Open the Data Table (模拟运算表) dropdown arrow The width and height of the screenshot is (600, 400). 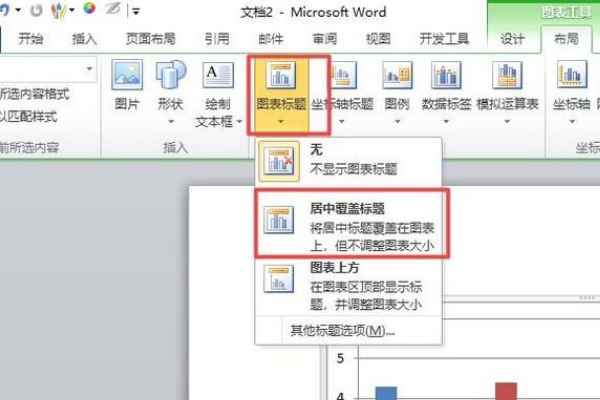click(x=507, y=122)
